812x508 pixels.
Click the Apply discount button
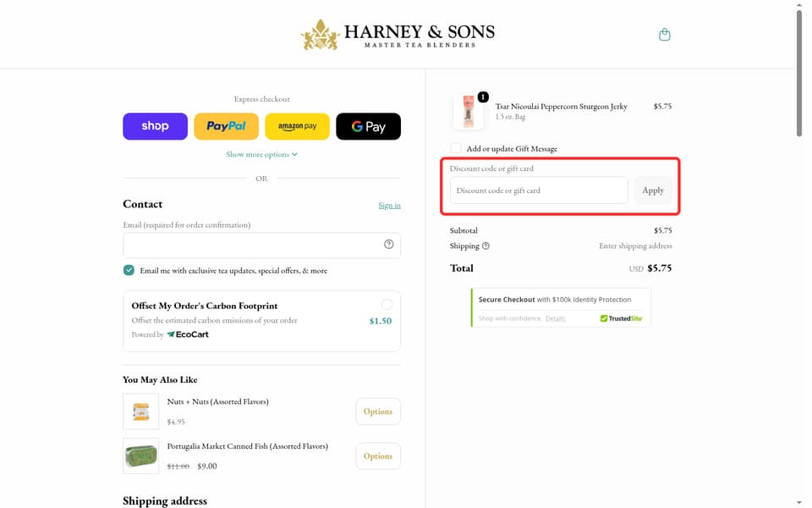click(x=653, y=190)
